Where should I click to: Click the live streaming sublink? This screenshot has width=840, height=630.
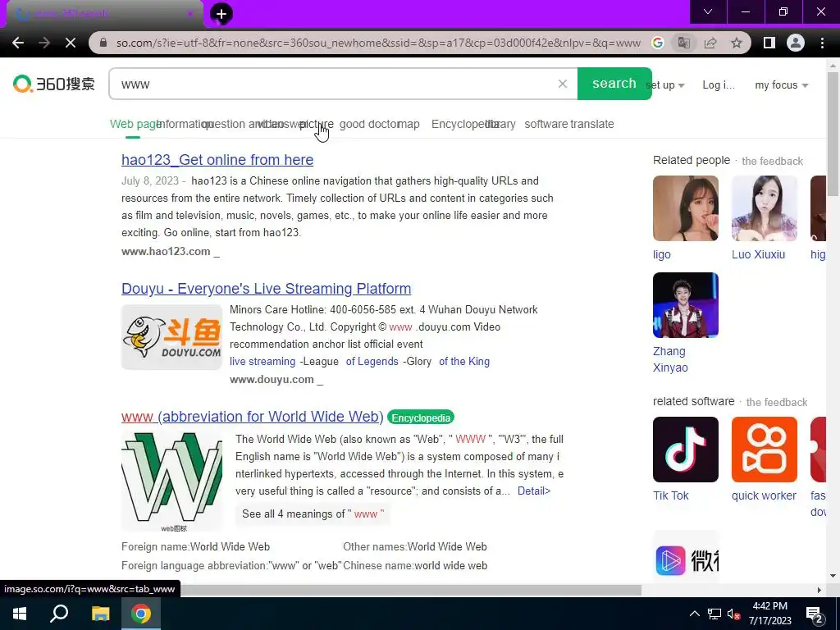click(262, 362)
